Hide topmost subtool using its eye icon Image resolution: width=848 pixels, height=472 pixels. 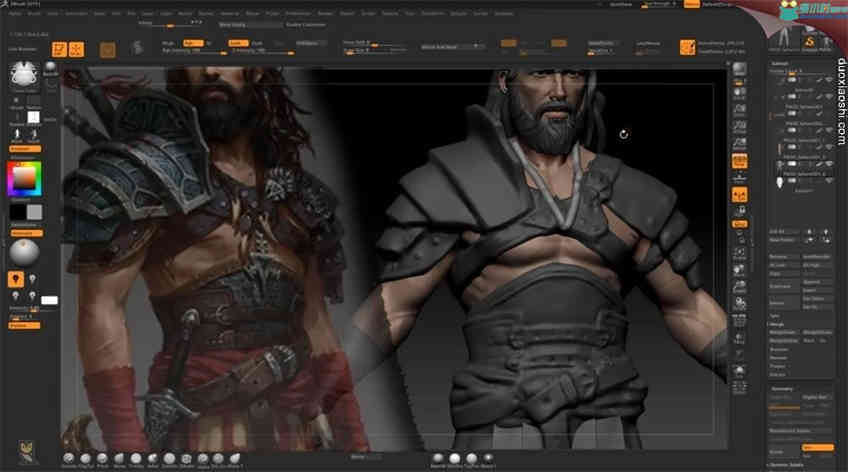(829, 80)
